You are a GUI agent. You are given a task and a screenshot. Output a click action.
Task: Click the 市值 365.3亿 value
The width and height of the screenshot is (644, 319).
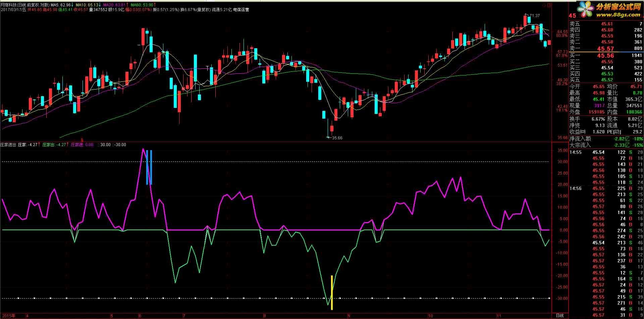coord(634,99)
